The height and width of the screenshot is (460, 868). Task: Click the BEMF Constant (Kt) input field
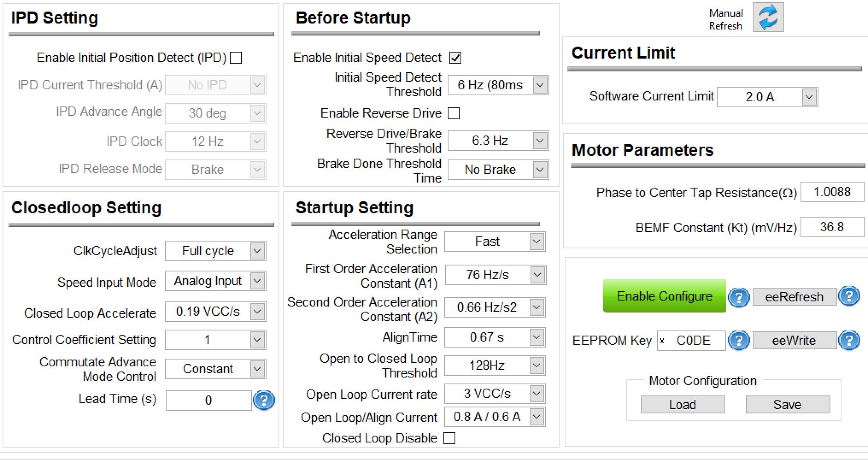pyautogui.click(x=831, y=227)
